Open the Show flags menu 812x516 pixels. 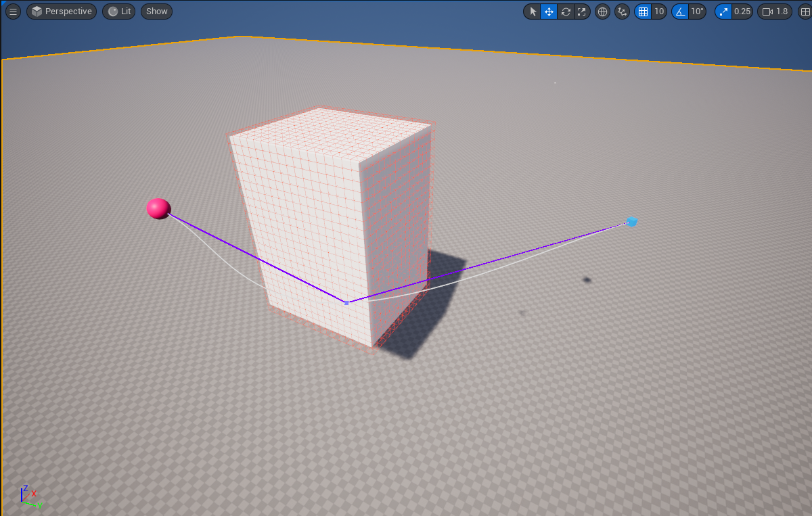tap(156, 11)
